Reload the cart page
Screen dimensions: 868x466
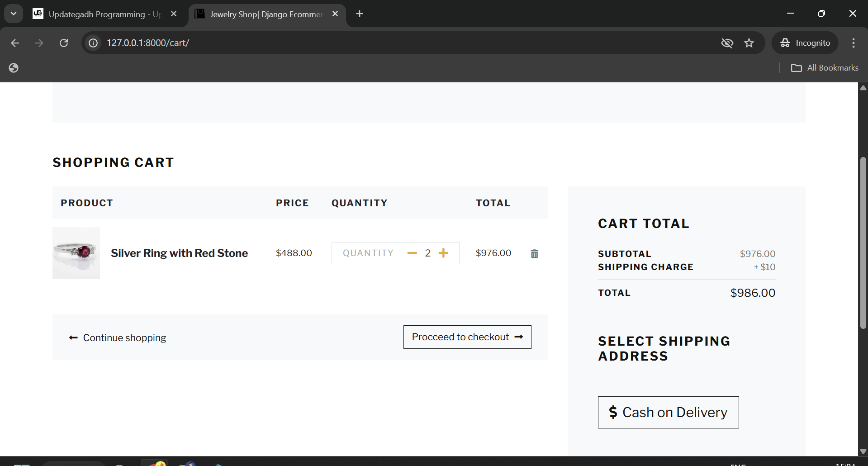point(64,43)
